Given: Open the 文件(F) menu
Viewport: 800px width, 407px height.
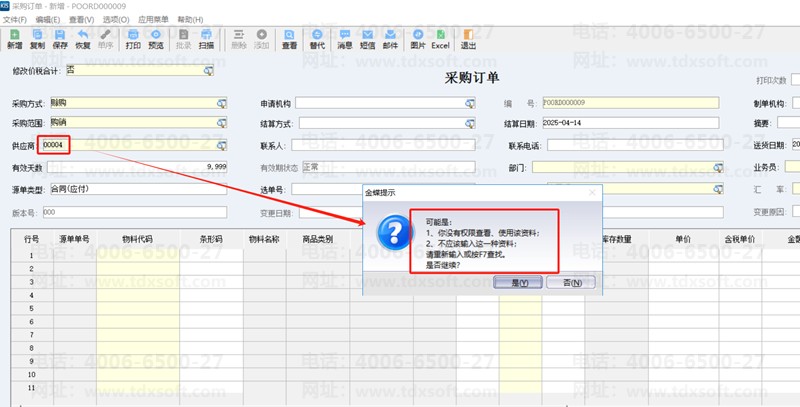Looking at the screenshot, I should pos(15,19).
